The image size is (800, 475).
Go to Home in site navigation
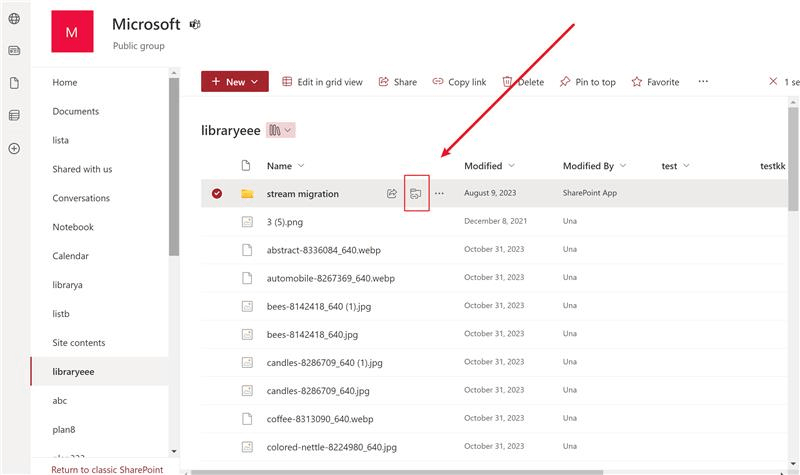65,82
